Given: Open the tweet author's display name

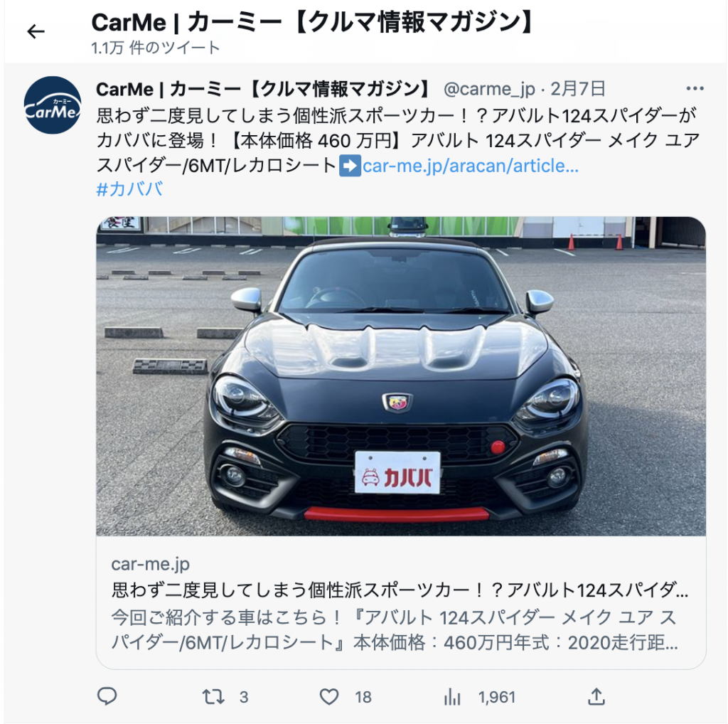Looking at the screenshot, I should click(x=263, y=89).
